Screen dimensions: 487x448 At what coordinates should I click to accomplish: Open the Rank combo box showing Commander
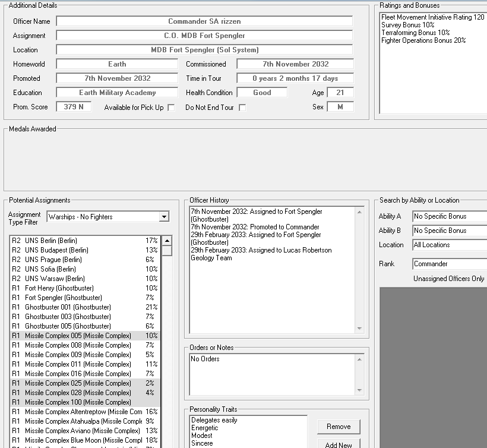(x=450, y=264)
